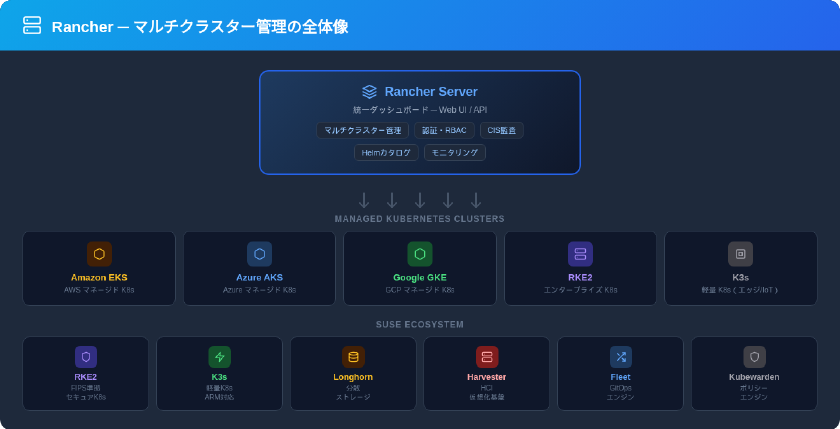Click 'HCI' text under Harvester
The width and height of the screenshot is (840, 429).
click(x=487, y=387)
